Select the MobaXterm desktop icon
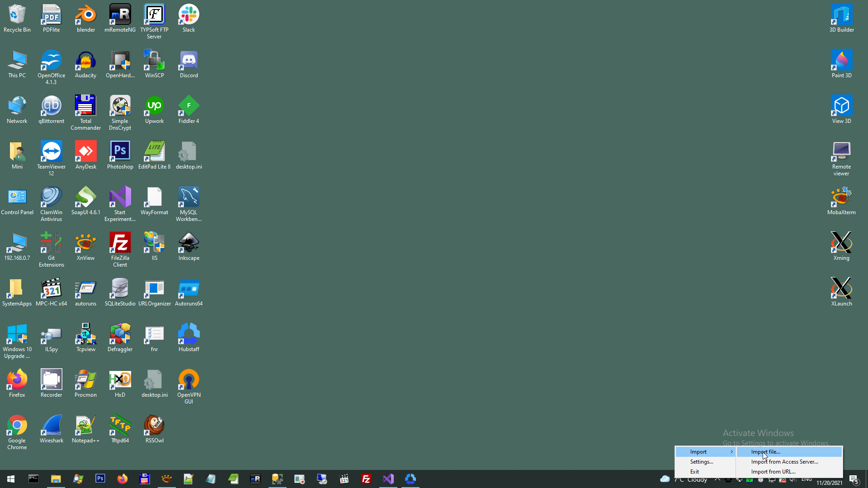Viewport: 868px width, 488px height. [841, 198]
